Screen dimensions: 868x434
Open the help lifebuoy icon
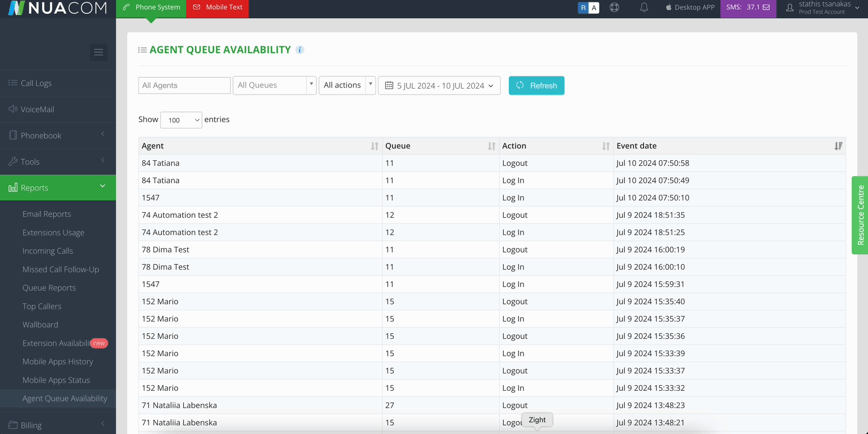(x=615, y=7)
